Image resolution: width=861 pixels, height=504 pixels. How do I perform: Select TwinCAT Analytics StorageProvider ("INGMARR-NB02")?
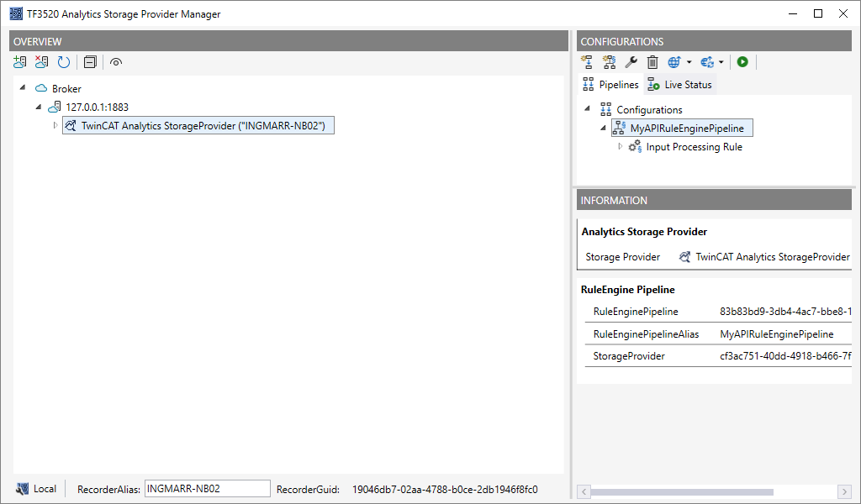[x=198, y=126]
